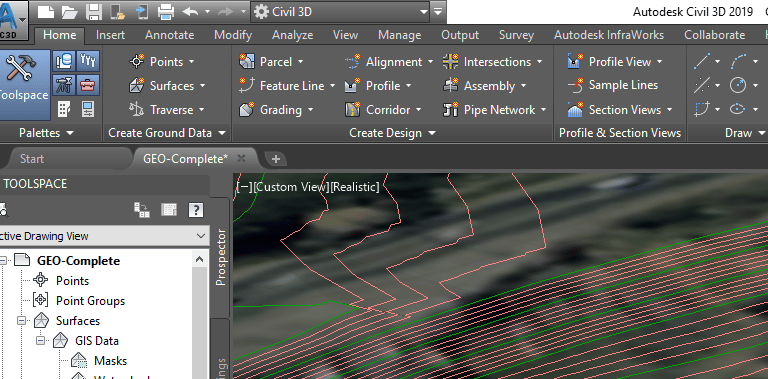The height and width of the screenshot is (379, 768).
Task: Select Point Groups in Prospector tree
Action: pyautogui.click(x=91, y=301)
